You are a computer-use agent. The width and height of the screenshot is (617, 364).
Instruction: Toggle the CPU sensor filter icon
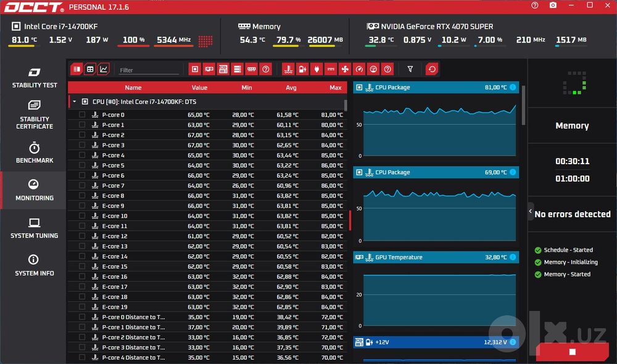tap(195, 69)
